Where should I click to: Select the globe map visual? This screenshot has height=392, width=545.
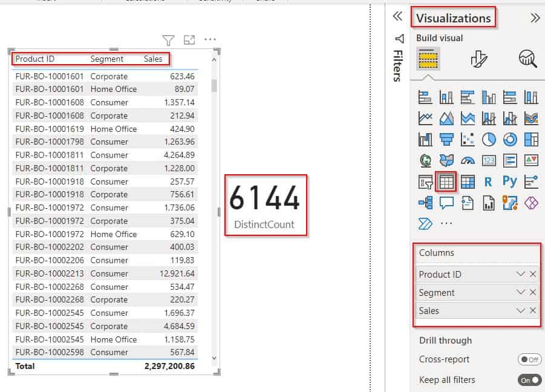pyautogui.click(x=425, y=160)
